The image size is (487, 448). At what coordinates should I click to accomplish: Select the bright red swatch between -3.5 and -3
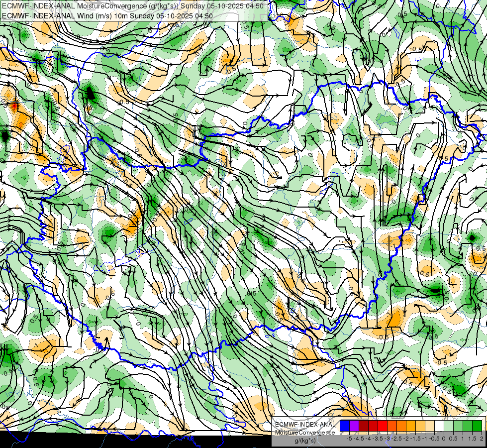coord(383,426)
